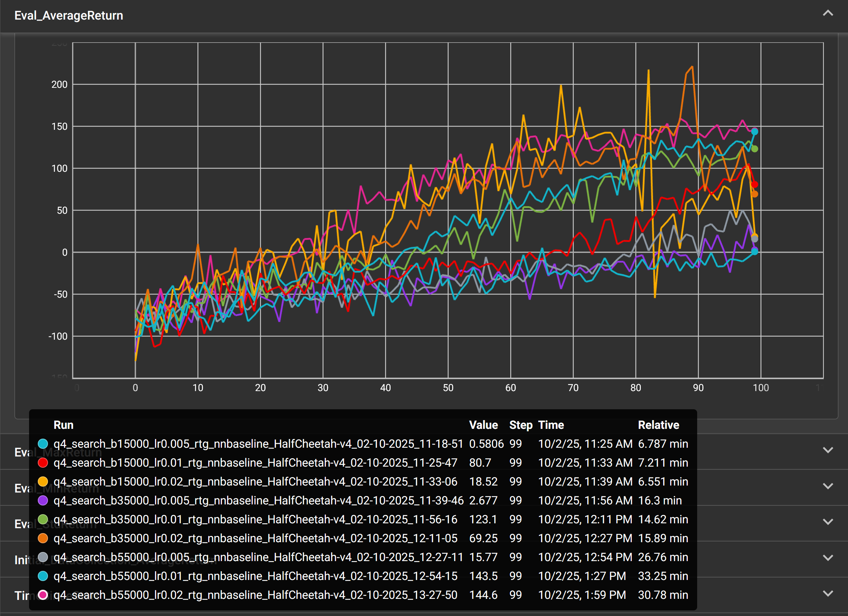Click red dot for b15000_lr0.01 run

pos(43,463)
